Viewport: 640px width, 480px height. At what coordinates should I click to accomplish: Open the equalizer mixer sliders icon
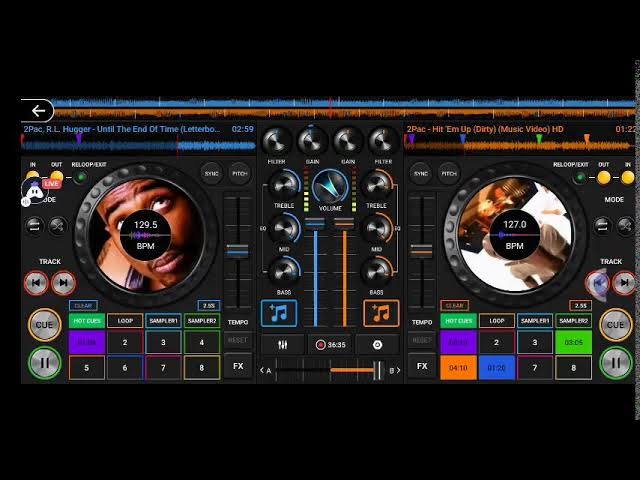coord(282,345)
